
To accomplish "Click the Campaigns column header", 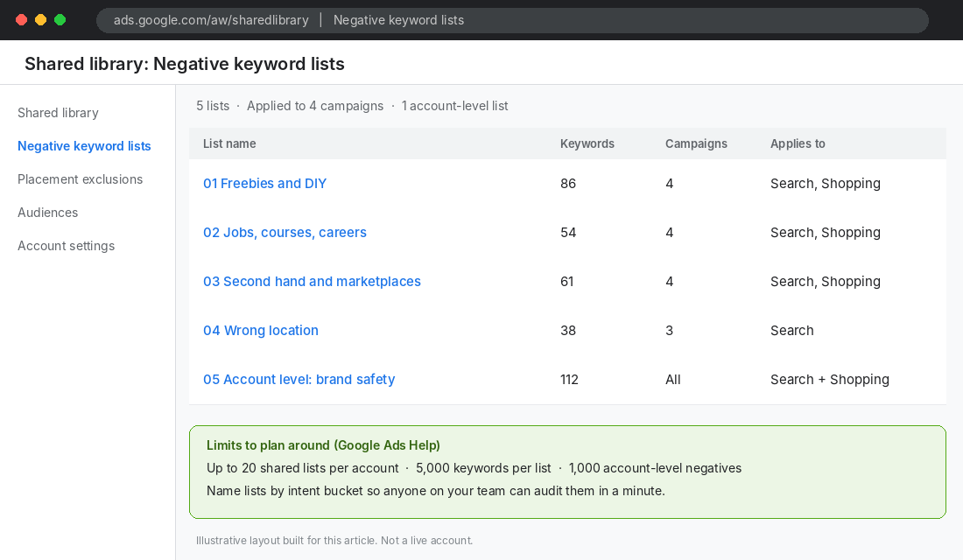I will [x=697, y=143].
